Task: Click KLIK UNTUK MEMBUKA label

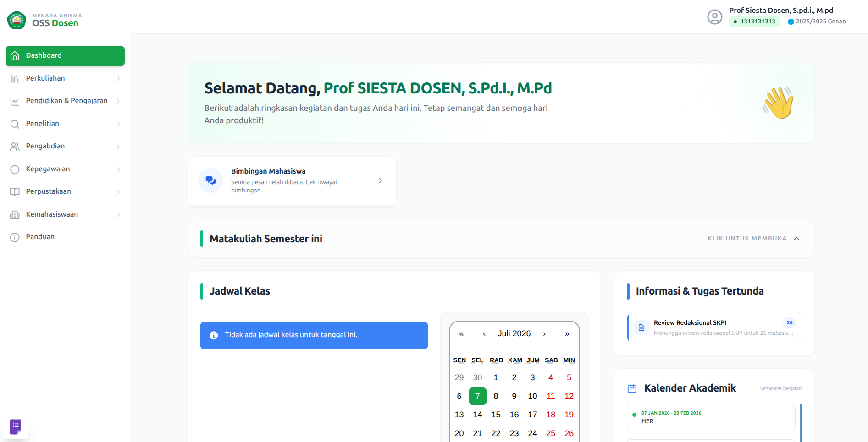Action: tap(747, 239)
